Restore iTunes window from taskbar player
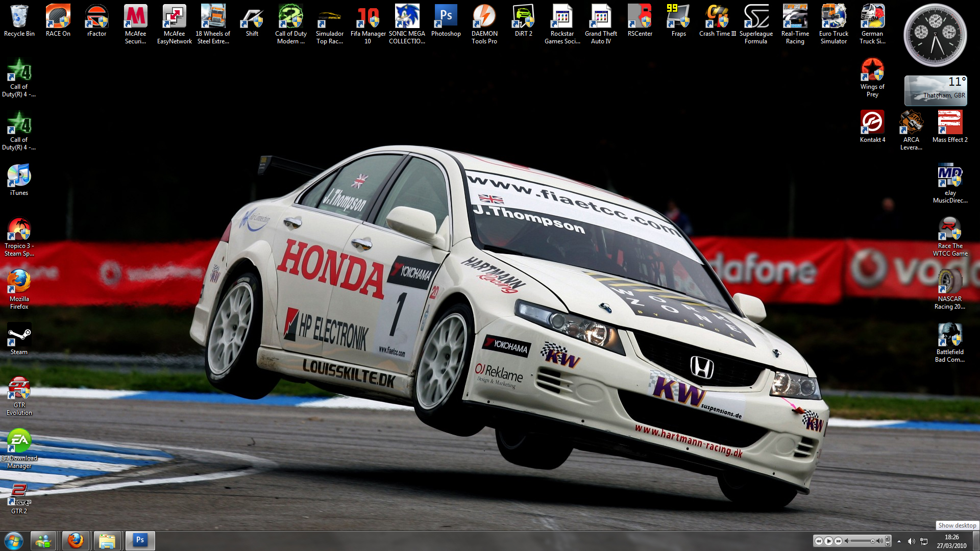Viewport: 980px width, 551px height. [888, 538]
